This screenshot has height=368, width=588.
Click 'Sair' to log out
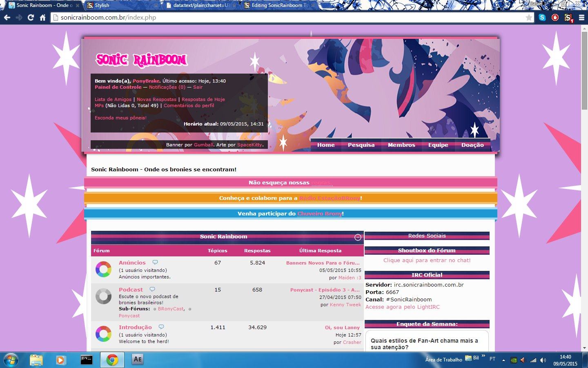tap(198, 87)
